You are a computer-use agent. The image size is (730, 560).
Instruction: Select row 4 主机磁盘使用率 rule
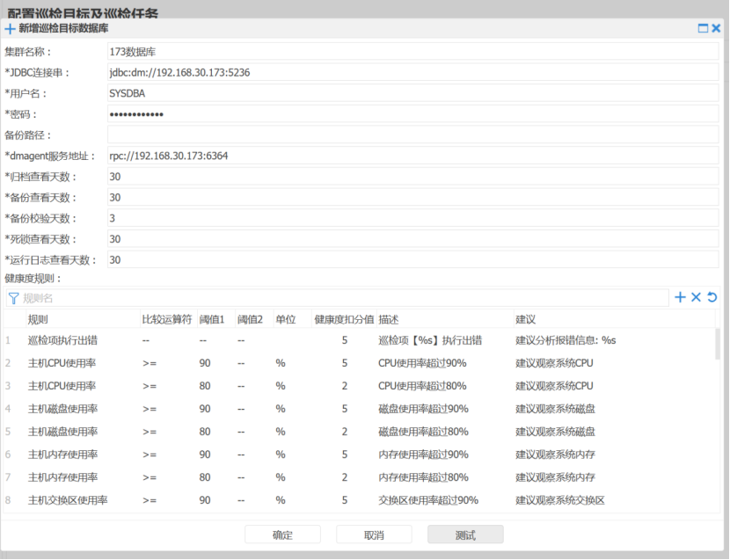point(360,409)
